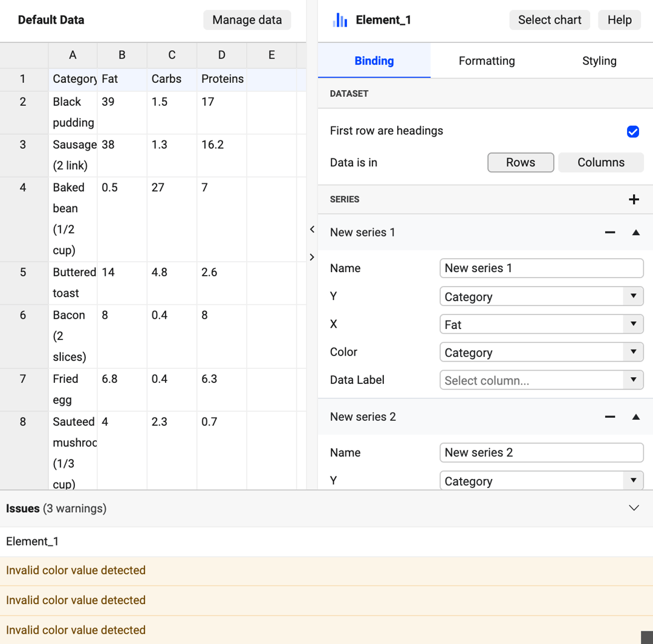Viewport: 653px width, 644px height.
Task: Click the New series 1 name field
Action: (541, 268)
